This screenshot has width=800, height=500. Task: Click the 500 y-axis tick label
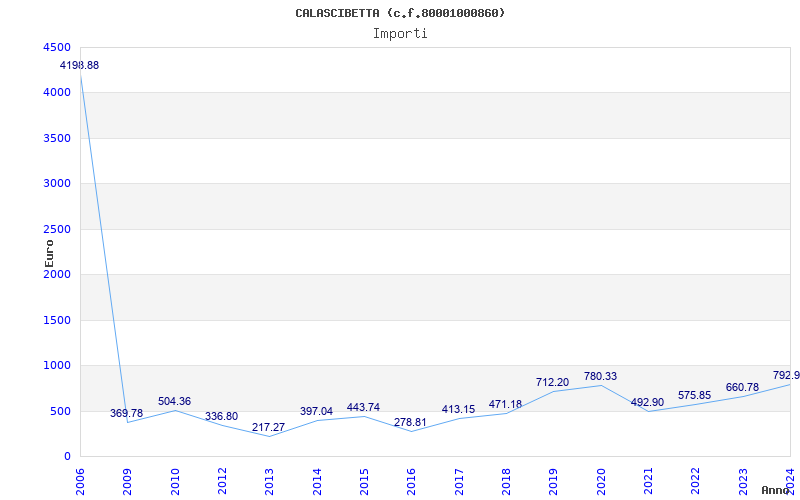tap(60, 411)
